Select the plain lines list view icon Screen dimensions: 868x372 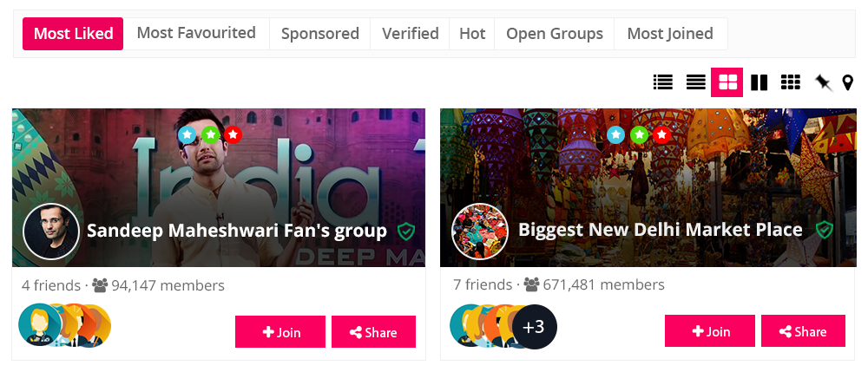(695, 82)
